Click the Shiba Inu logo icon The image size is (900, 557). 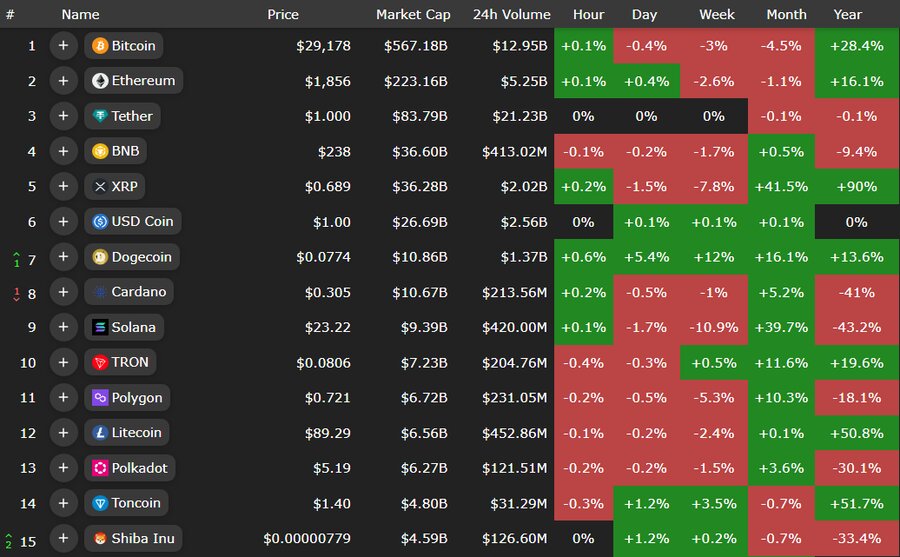[x=99, y=538]
